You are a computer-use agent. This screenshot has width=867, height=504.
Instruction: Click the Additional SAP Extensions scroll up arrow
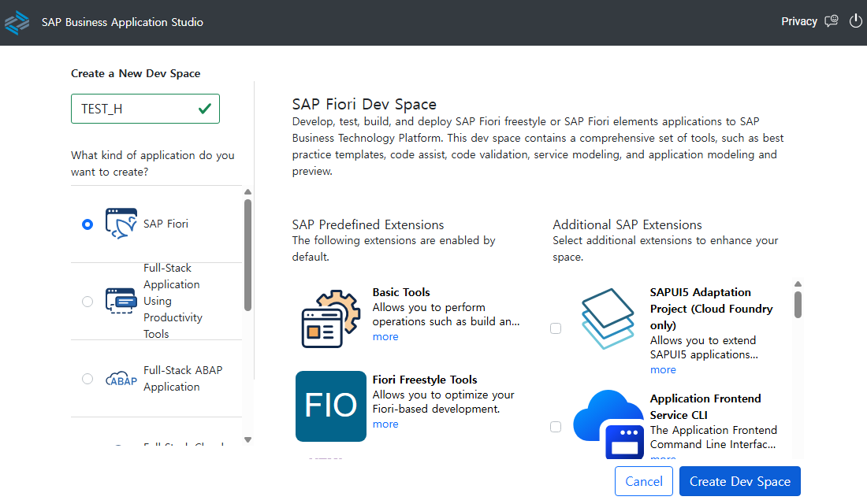798,283
